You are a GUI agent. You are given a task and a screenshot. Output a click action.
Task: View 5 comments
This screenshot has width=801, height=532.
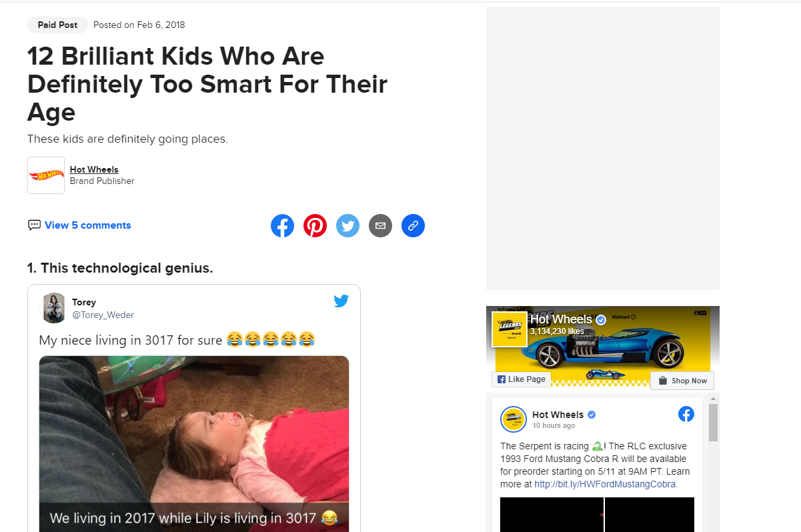pyautogui.click(x=87, y=225)
